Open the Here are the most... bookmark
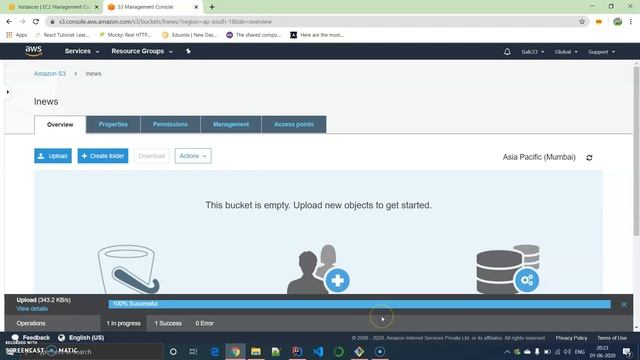The height and width of the screenshot is (360, 640). (x=317, y=35)
